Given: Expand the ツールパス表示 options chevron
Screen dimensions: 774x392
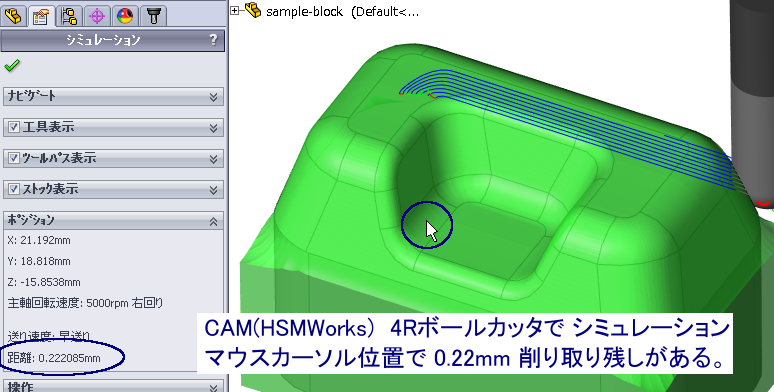Looking at the screenshot, I should [x=213, y=159].
